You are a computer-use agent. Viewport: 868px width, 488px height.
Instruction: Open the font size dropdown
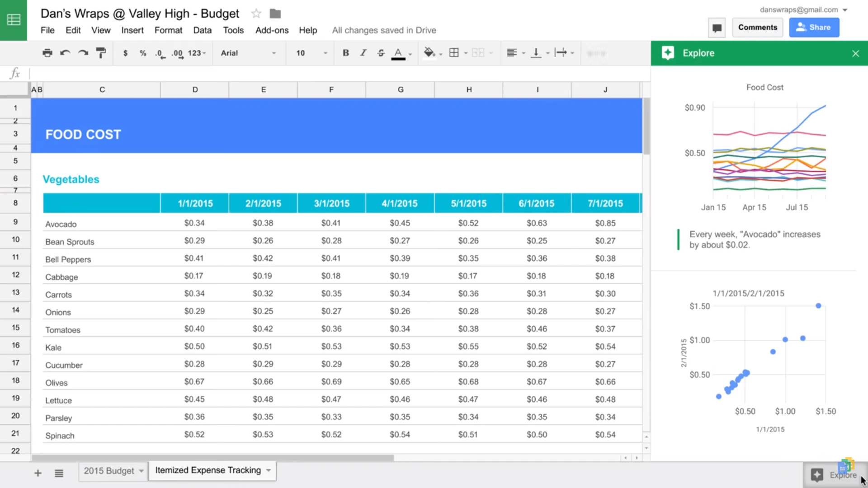point(310,53)
